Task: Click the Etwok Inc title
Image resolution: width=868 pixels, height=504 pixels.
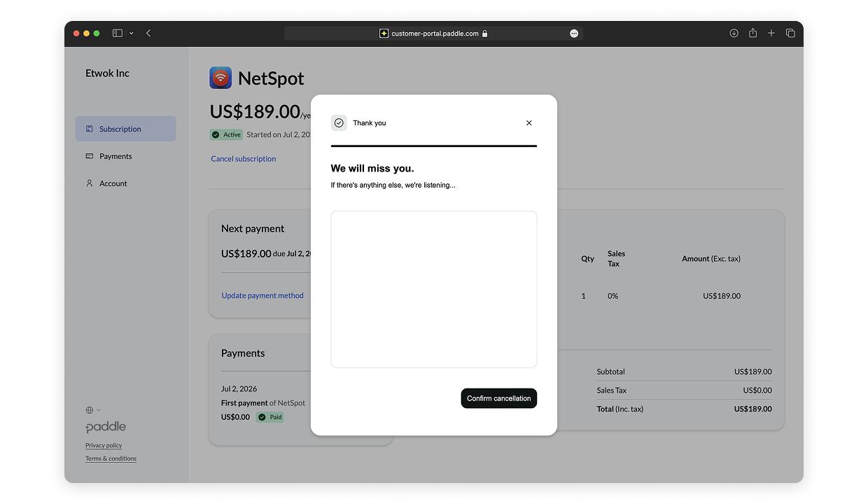Action: pos(107,73)
